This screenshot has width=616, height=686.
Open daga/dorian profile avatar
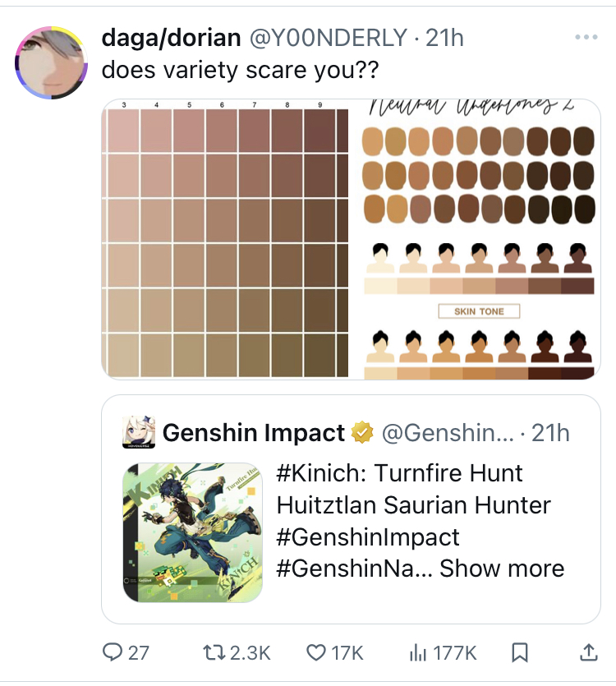tap(52, 62)
